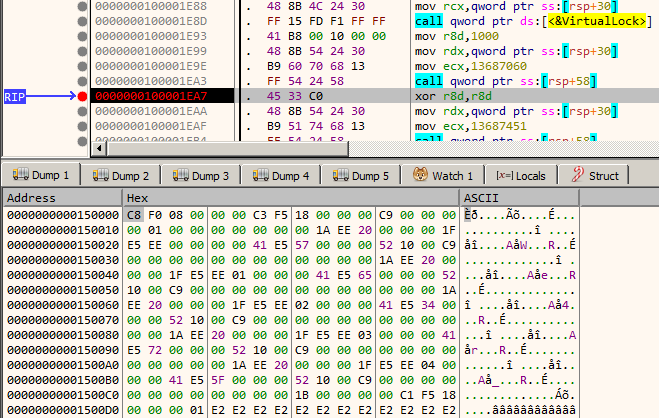Viewport: 659px width, 418px height.
Task: Open the Struct tab
Action: [594, 176]
